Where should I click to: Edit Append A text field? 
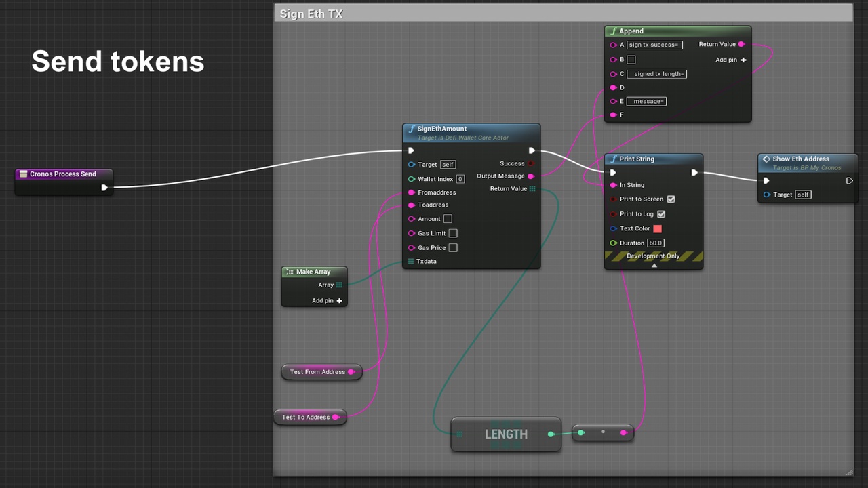[654, 45]
